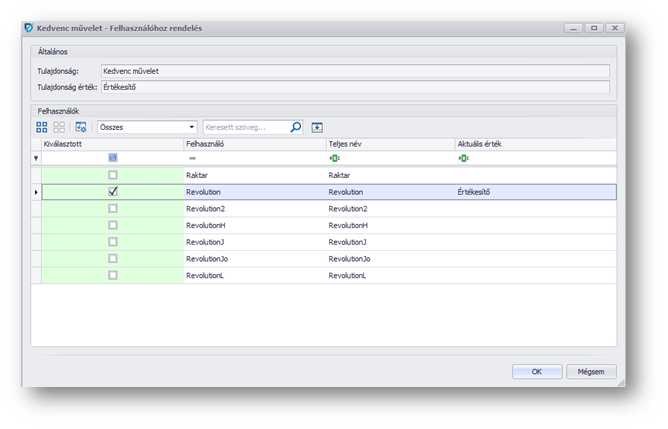Click into the Keresett szöveg search field
The image size is (668, 429).
point(245,128)
